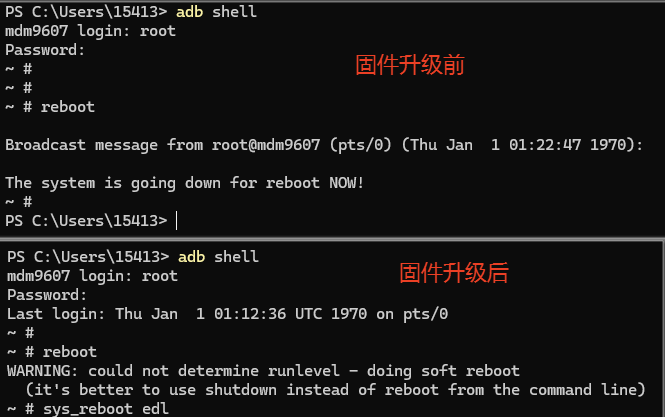Click the red '固件升级前' annotation label
Screen dimensions: 665x417
[x=410, y=65]
